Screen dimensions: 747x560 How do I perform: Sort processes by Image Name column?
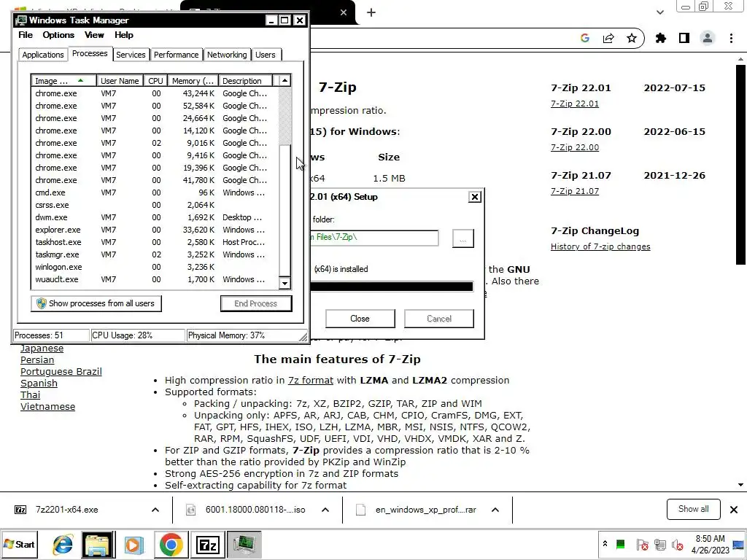[64, 80]
